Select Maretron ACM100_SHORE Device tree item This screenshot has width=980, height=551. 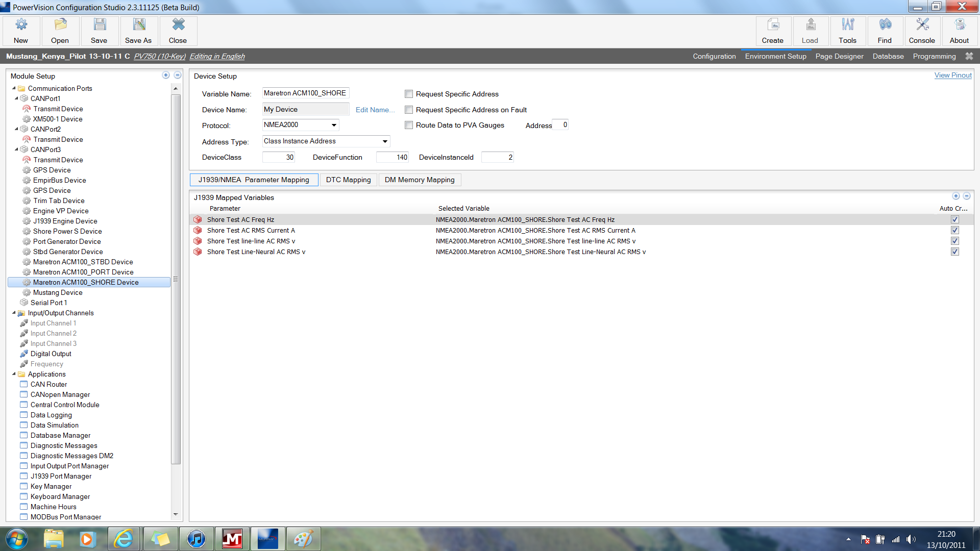pos(85,282)
